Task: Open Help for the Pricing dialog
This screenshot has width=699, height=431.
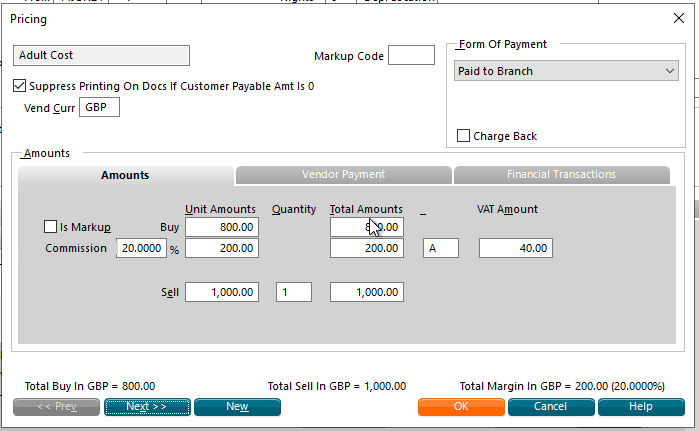Action: click(x=641, y=406)
